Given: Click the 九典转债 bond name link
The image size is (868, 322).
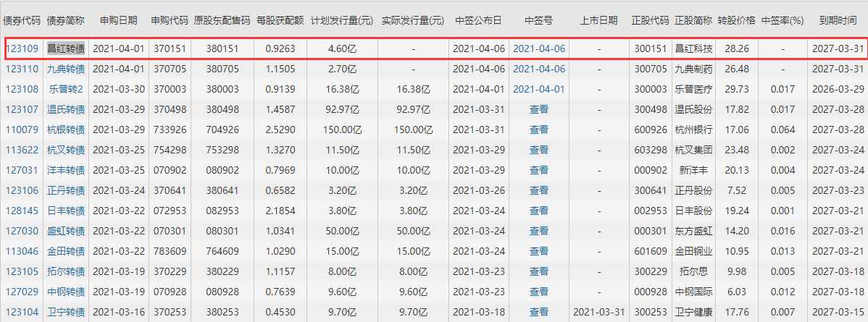Looking at the screenshot, I should [x=66, y=69].
